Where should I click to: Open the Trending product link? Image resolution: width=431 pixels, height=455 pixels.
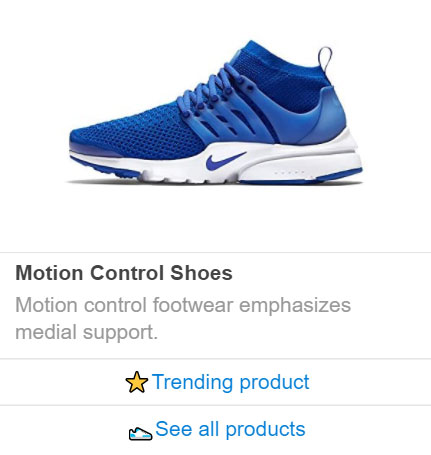[x=217, y=382]
